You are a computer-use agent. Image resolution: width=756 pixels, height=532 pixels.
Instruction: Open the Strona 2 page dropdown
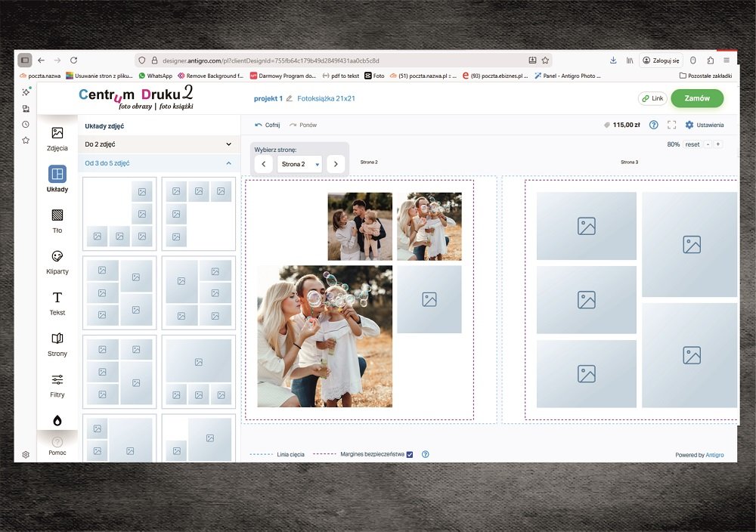point(299,164)
